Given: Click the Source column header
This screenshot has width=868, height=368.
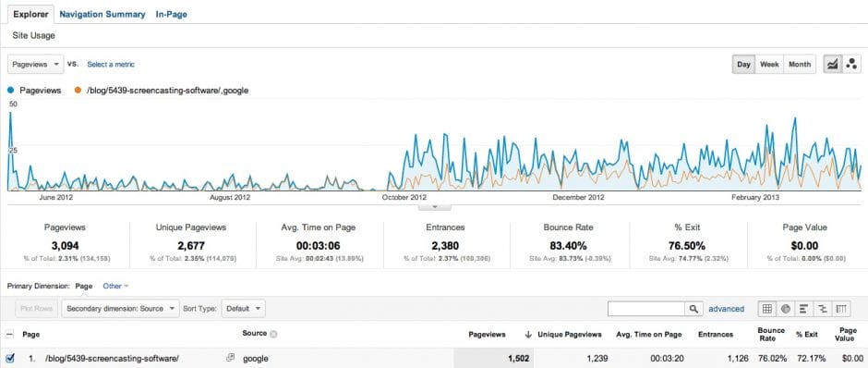Looking at the screenshot, I should pyautogui.click(x=255, y=334).
